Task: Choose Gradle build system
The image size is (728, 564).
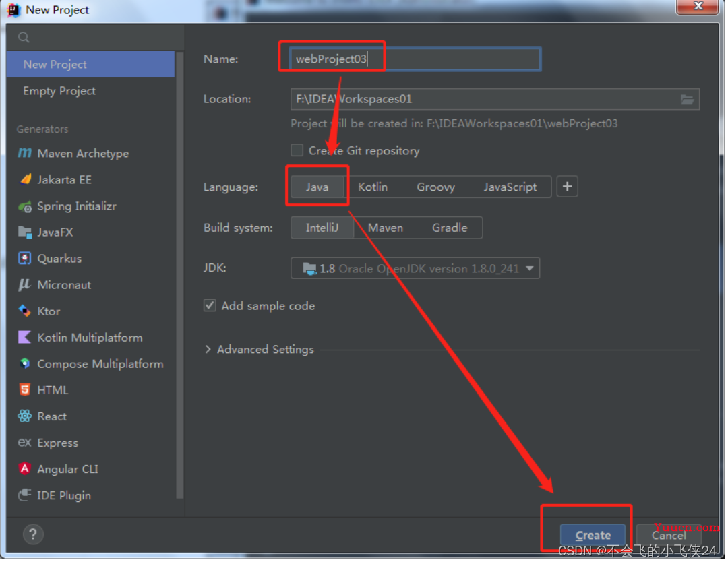Action: tap(450, 228)
